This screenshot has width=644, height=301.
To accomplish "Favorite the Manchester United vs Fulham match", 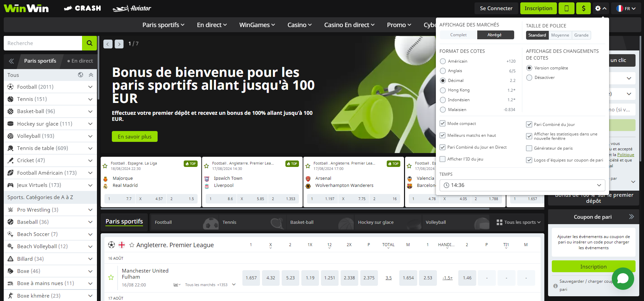I will (111, 278).
